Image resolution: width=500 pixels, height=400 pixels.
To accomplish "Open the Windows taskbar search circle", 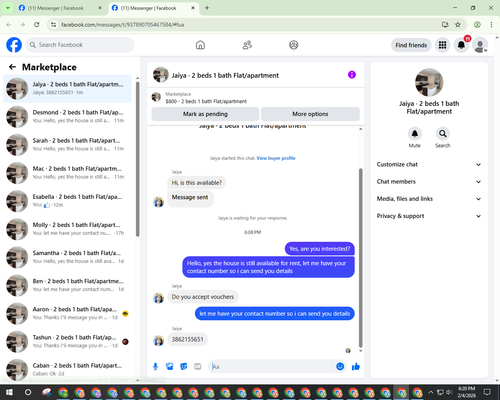I will [x=28, y=392].
